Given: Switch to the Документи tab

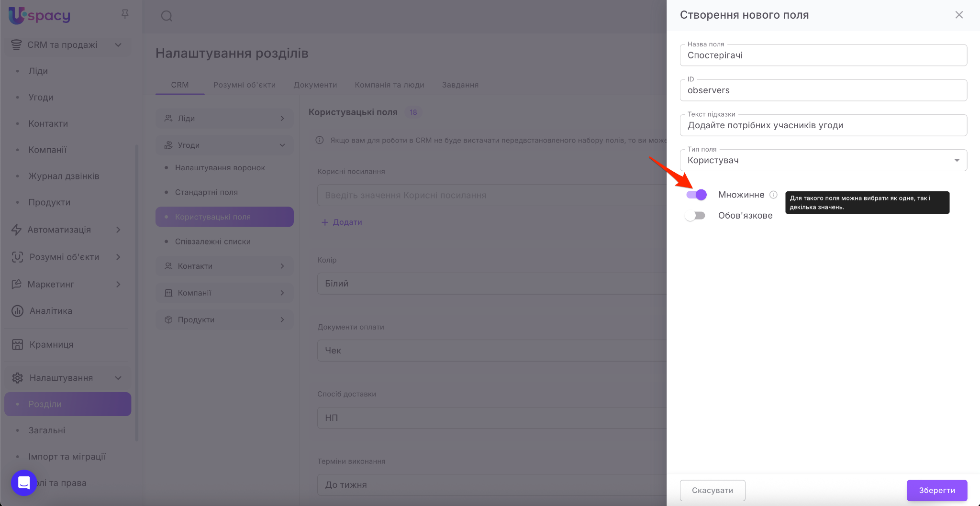Looking at the screenshot, I should 315,85.
